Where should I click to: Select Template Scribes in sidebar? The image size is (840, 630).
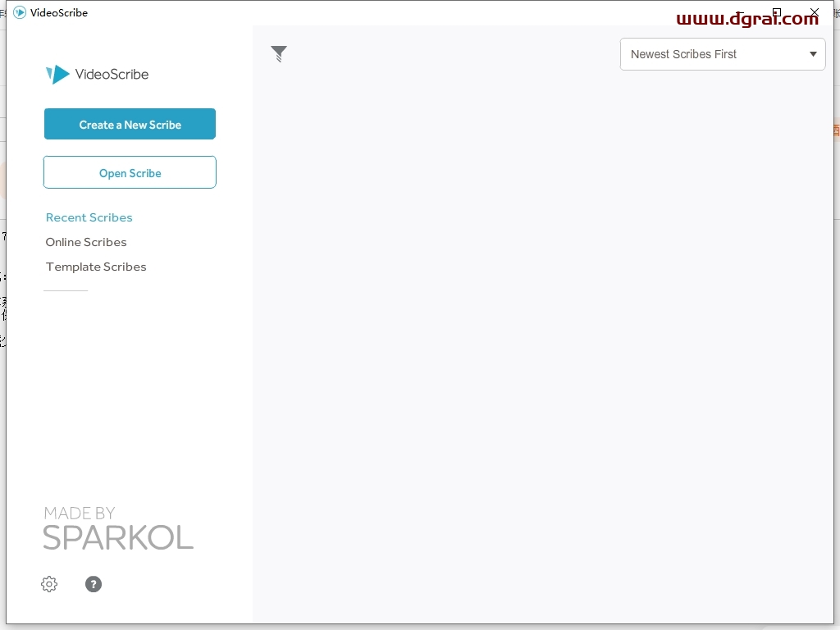coord(96,267)
